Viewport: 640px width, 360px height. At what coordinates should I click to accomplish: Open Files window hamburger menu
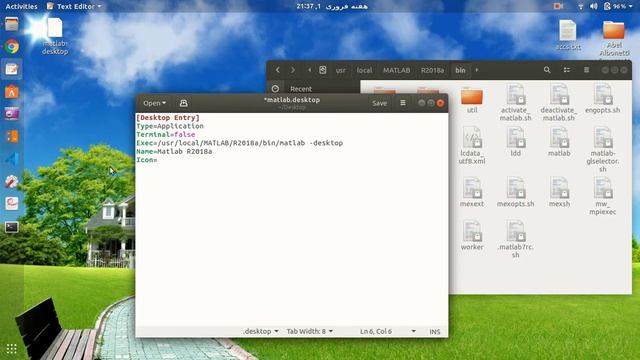[586, 70]
